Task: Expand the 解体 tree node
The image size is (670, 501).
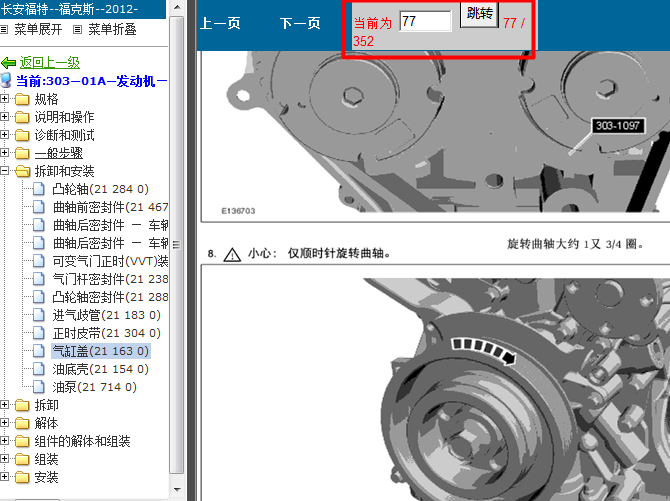Action: [4, 423]
